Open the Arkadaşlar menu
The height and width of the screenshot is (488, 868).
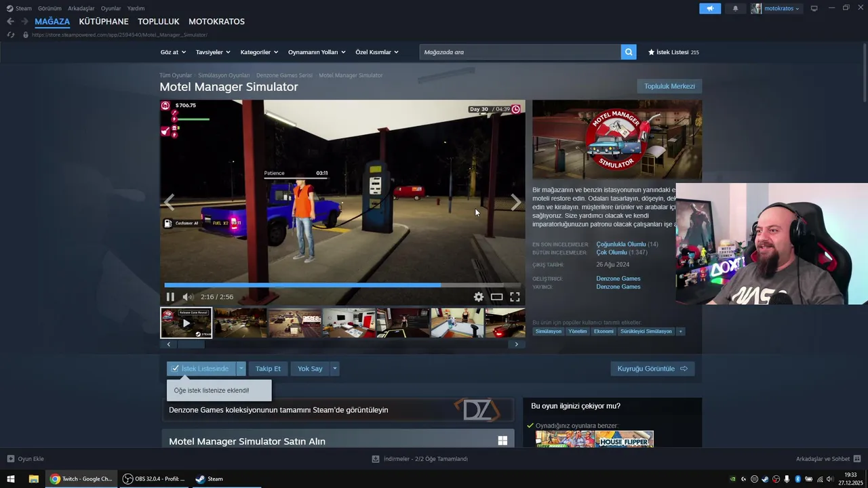[x=81, y=8]
